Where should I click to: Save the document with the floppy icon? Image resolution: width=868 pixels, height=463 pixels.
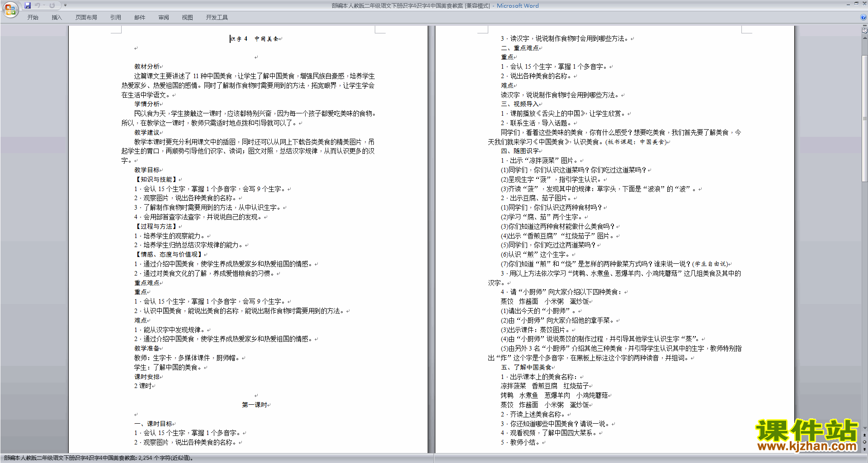pos(28,5)
